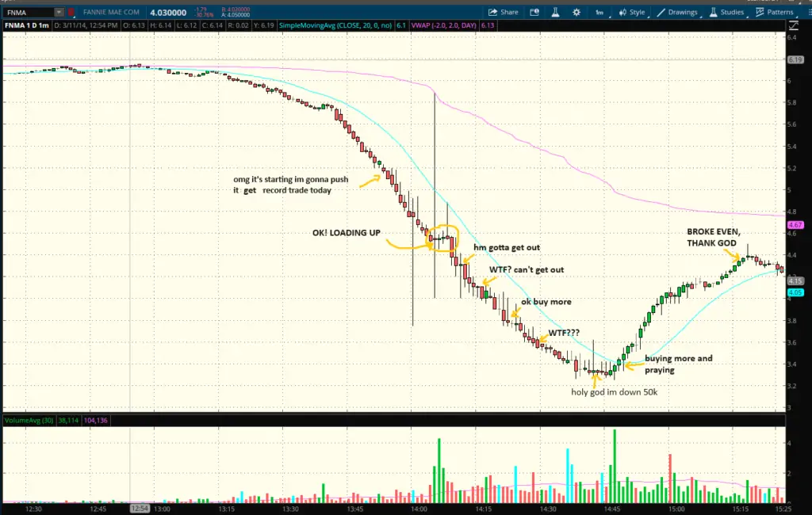Click the VWAP value 6.13 in header
The width and height of the screenshot is (812, 515).
(488, 25)
